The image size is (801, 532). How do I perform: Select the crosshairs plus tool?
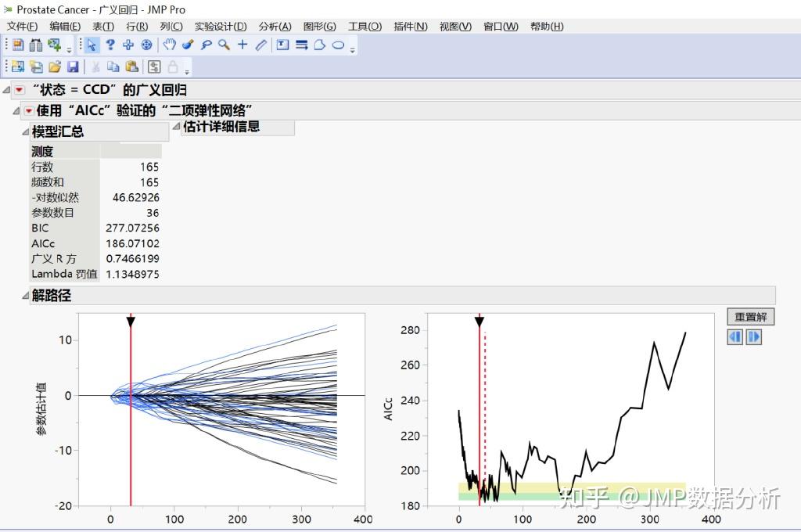point(242,45)
